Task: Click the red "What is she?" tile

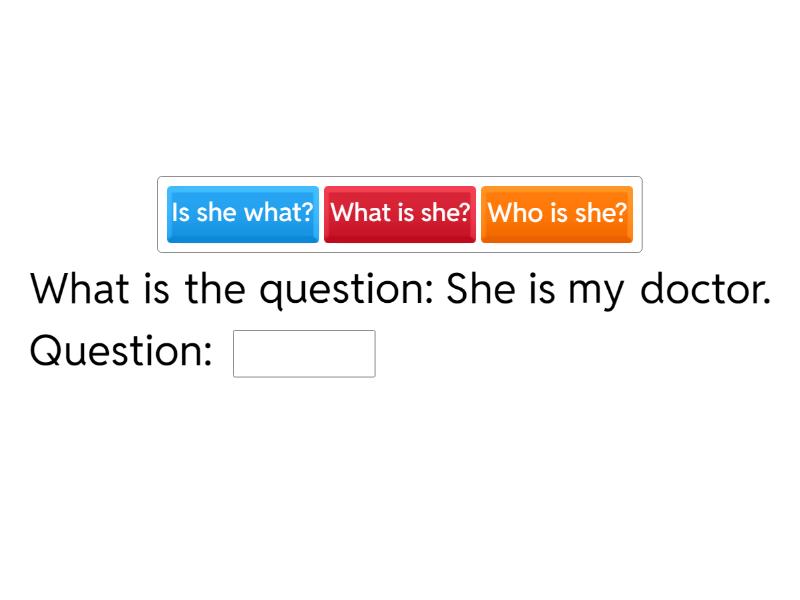Action: coord(400,213)
